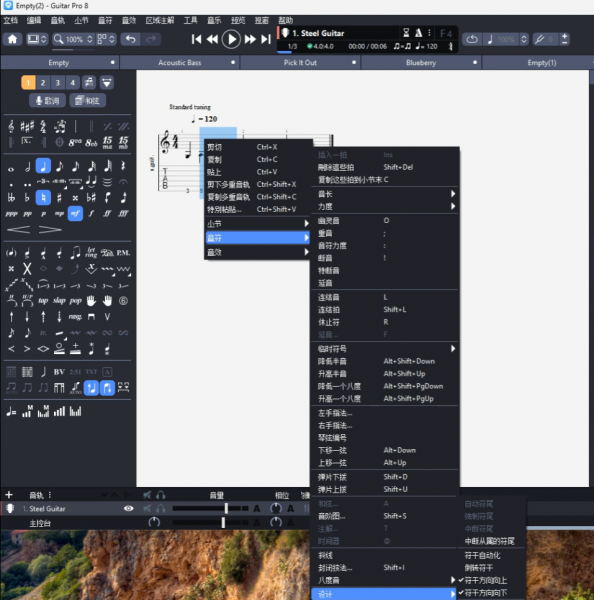This screenshot has width=594, height=600.
Task: Select the half note duration
Action: (x=27, y=167)
